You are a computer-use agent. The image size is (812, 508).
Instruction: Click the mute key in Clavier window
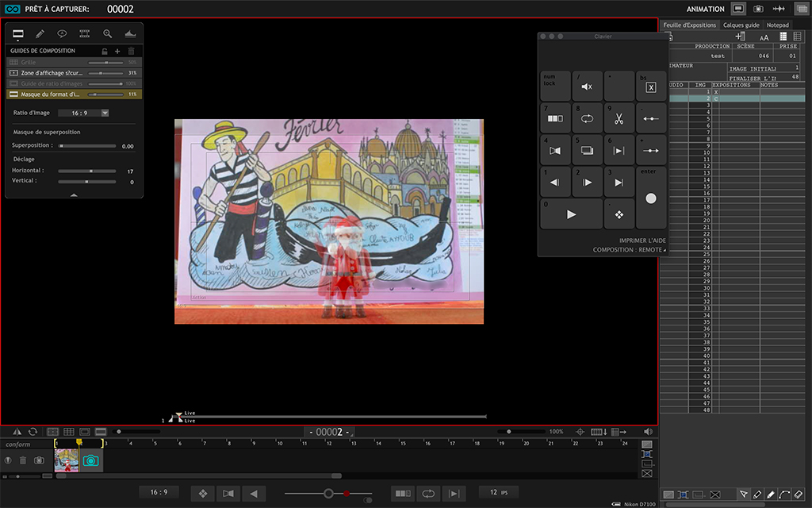coord(587,86)
